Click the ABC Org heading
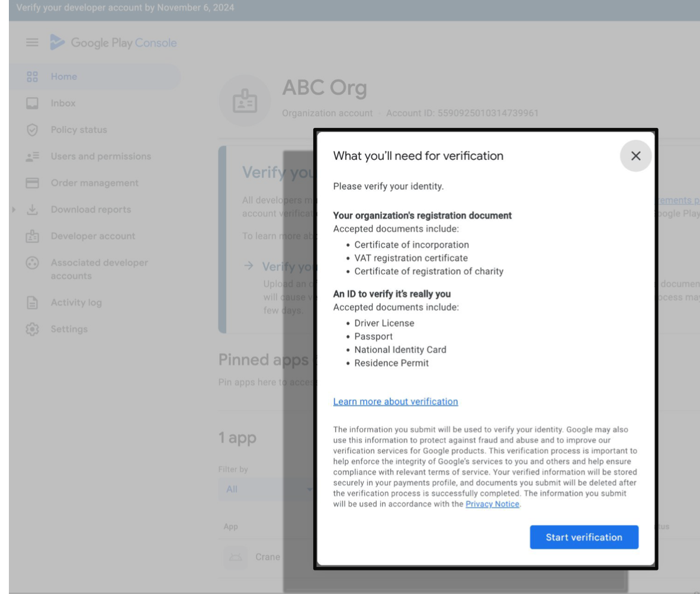The width and height of the screenshot is (700, 596). (325, 88)
